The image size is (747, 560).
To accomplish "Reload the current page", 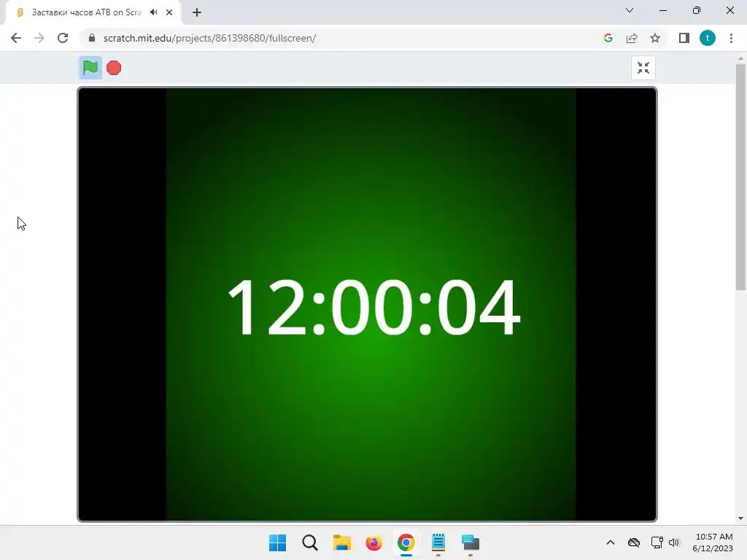I will pos(63,38).
